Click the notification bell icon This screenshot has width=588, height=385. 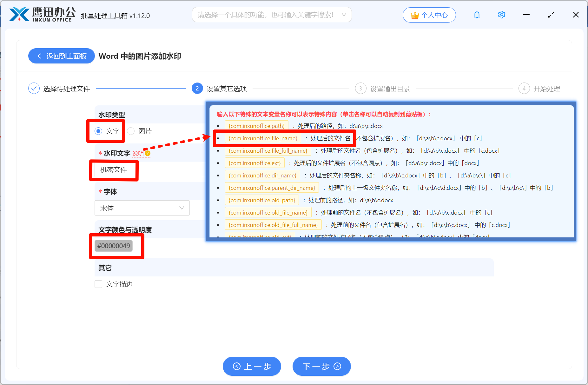(x=477, y=15)
